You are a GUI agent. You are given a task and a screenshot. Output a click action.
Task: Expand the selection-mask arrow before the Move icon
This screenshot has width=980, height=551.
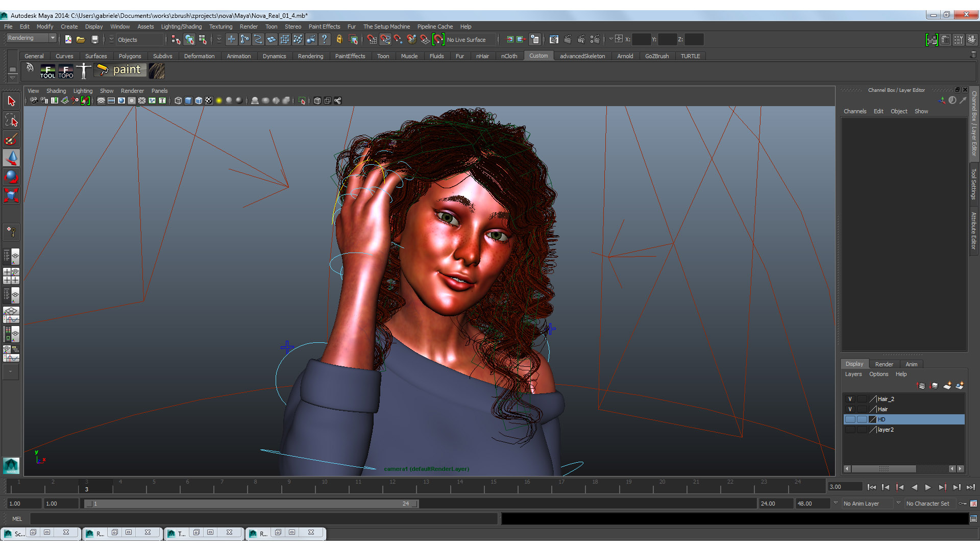click(219, 39)
